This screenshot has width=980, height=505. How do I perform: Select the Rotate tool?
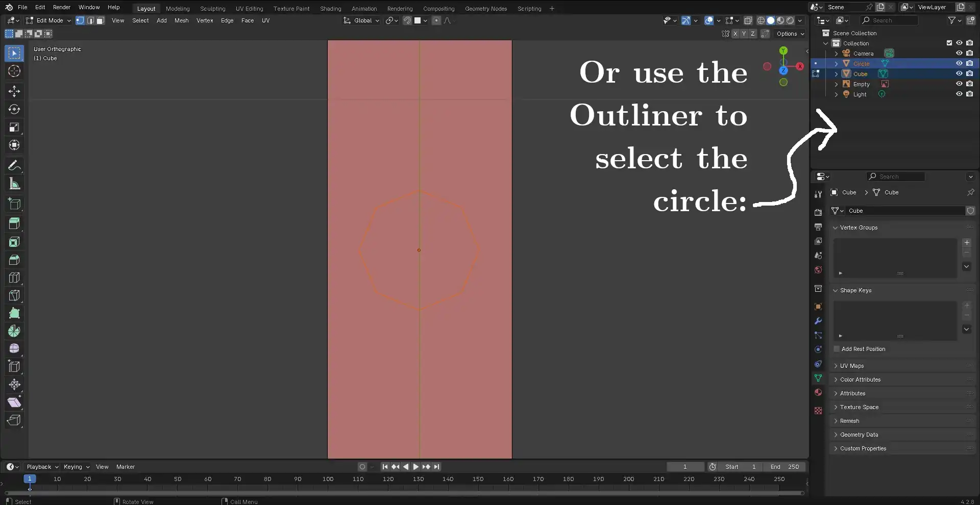click(14, 109)
